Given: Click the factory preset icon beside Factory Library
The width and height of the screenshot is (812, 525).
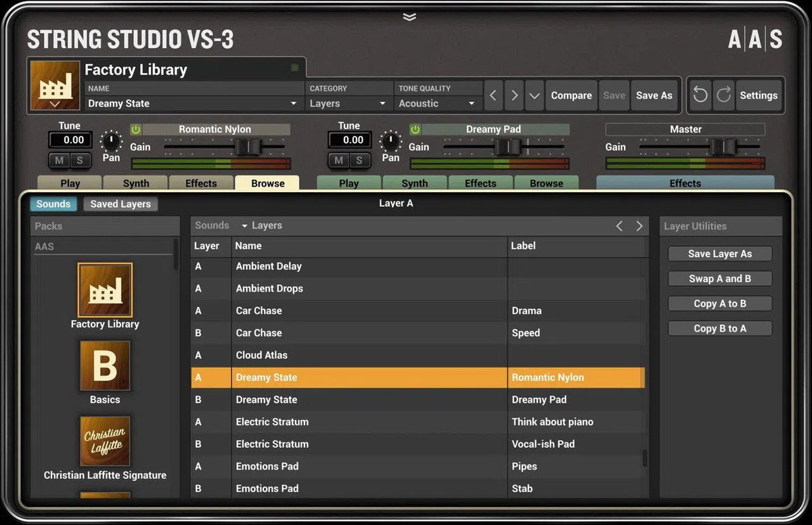Looking at the screenshot, I should click(x=54, y=85).
